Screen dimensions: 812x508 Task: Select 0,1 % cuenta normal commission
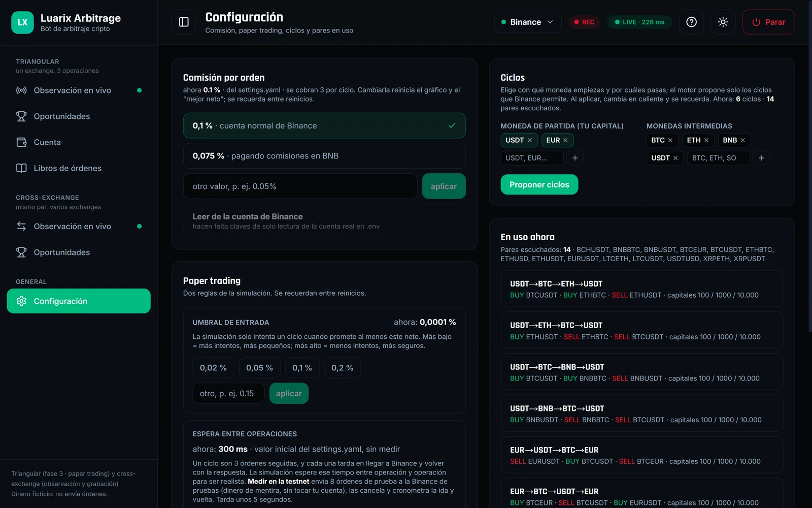(x=324, y=125)
